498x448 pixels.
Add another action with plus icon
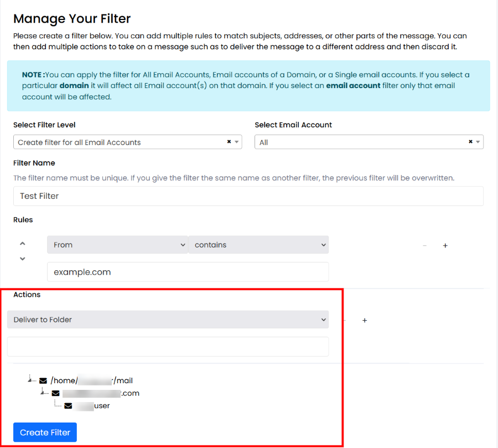click(x=364, y=320)
